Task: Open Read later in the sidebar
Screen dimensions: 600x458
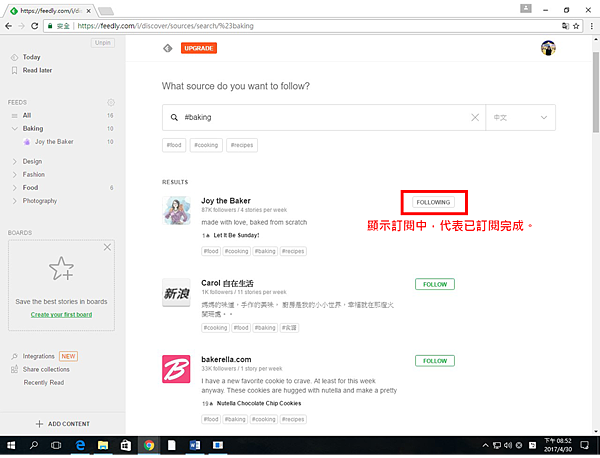Action: click(x=37, y=70)
